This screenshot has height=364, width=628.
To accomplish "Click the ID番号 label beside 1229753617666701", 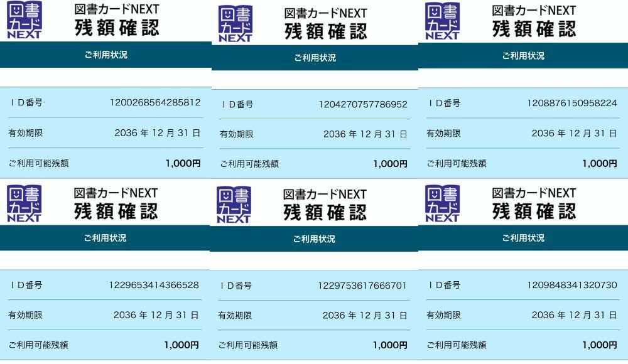I will tap(235, 286).
